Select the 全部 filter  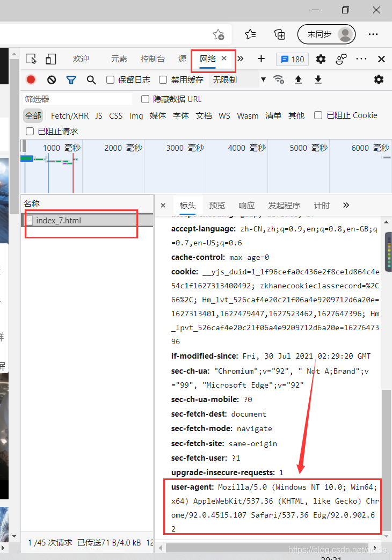click(x=33, y=116)
